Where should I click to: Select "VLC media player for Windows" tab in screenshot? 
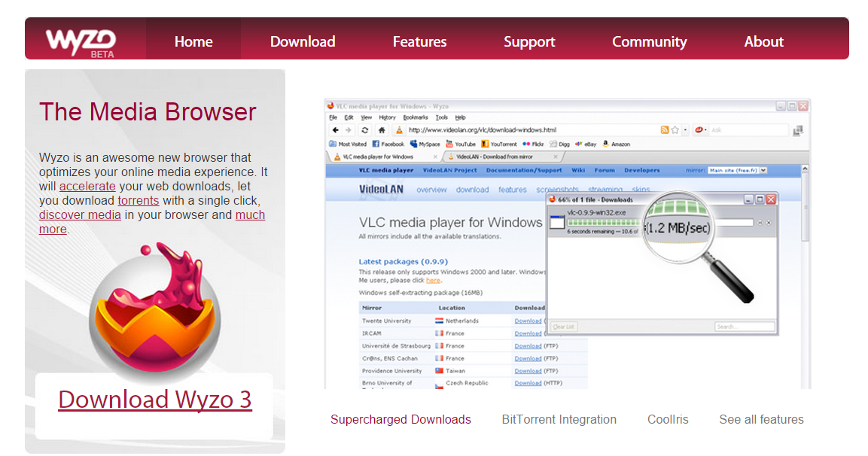pyautogui.click(x=385, y=157)
